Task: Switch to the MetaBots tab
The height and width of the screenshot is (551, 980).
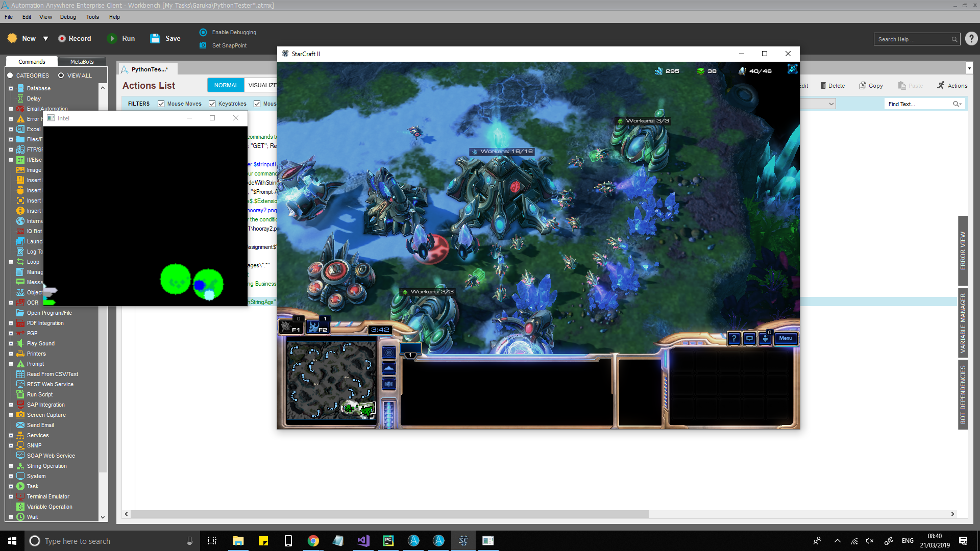Action: pyautogui.click(x=82, y=62)
